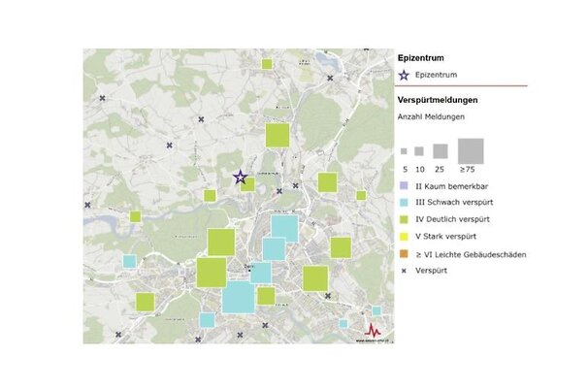The image size is (588, 390).
Task: Click the orange VI Leichte Gebäudeschäden swatch
Action: (404, 254)
